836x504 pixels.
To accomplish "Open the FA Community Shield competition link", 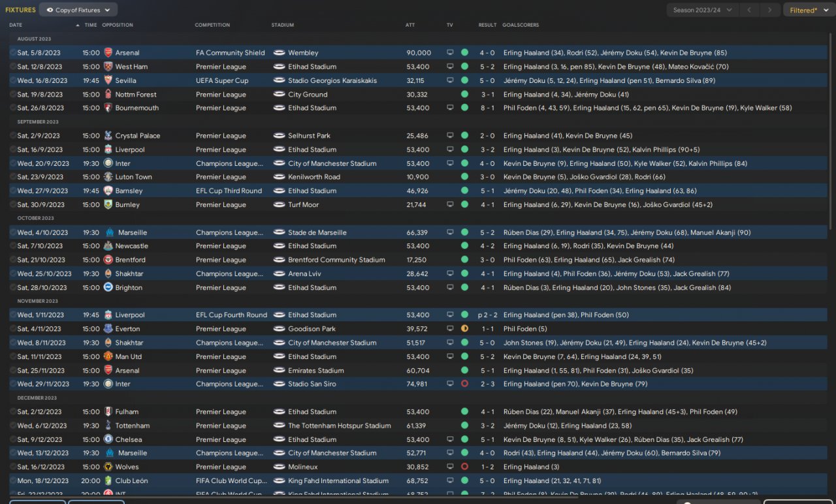I will pos(231,53).
